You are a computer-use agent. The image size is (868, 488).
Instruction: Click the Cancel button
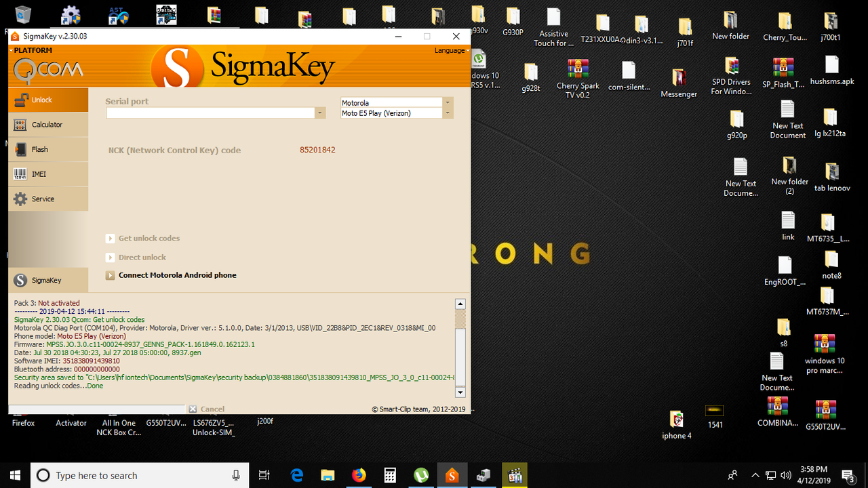pos(206,409)
